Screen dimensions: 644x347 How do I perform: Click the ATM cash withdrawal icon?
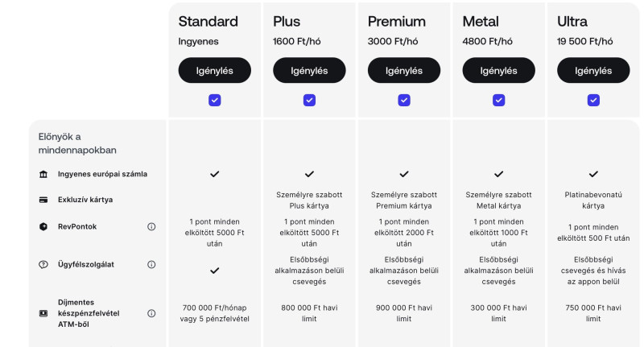tap(43, 313)
